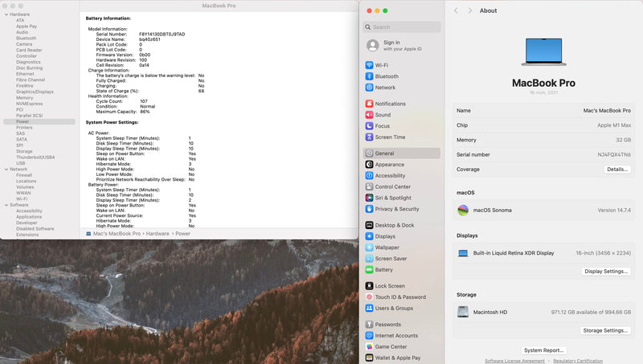Click Hardware in the path bar
The width and height of the screenshot is (643, 364).
click(158, 234)
